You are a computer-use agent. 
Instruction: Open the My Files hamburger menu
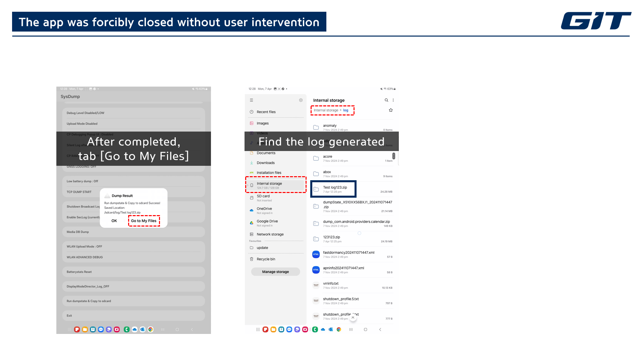[252, 100]
